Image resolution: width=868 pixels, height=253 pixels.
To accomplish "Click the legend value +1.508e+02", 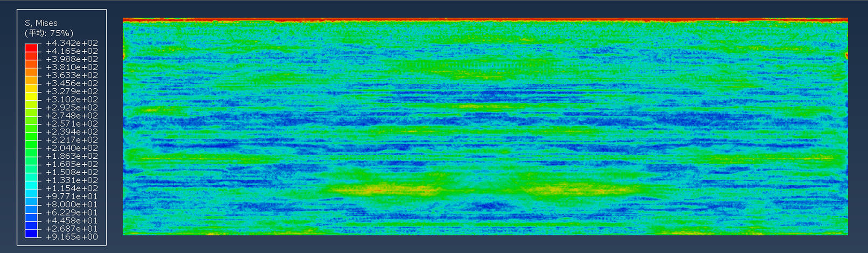I will point(72,172).
